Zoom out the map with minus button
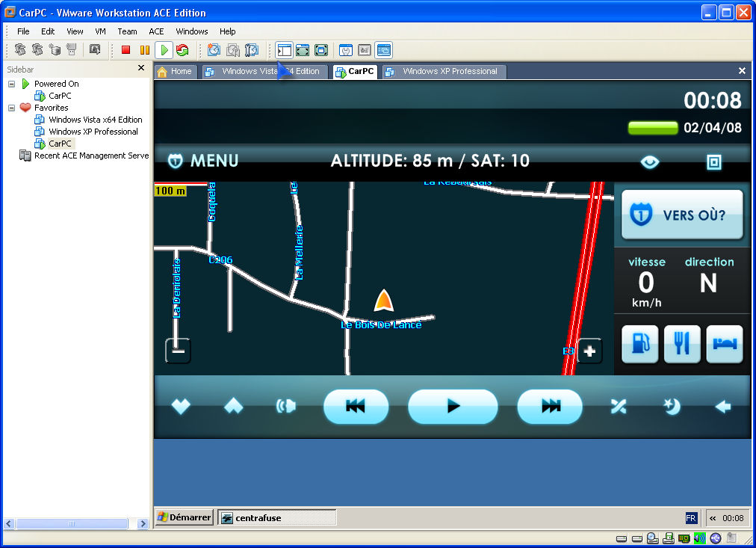Image resolution: width=756 pixels, height=548 pixels. point(178,350)
